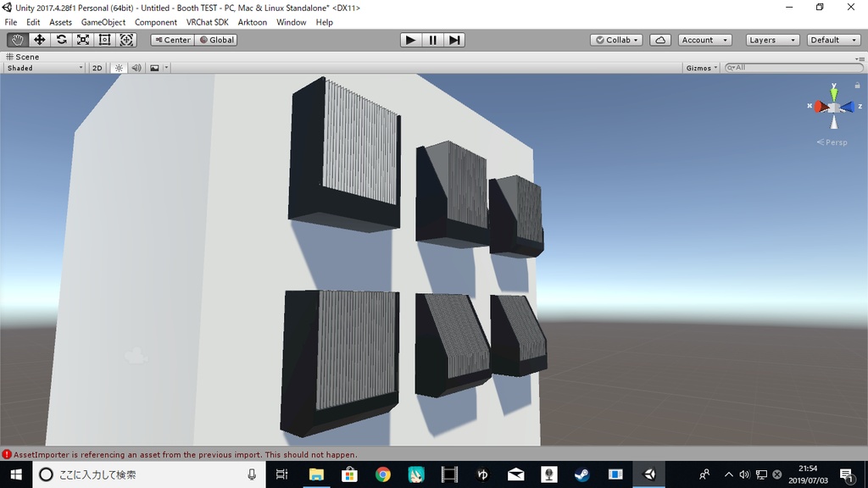Select the Hand tool
Image resolution: width=868 pixels, height=488 pixels.
click(x=18, y=40)
